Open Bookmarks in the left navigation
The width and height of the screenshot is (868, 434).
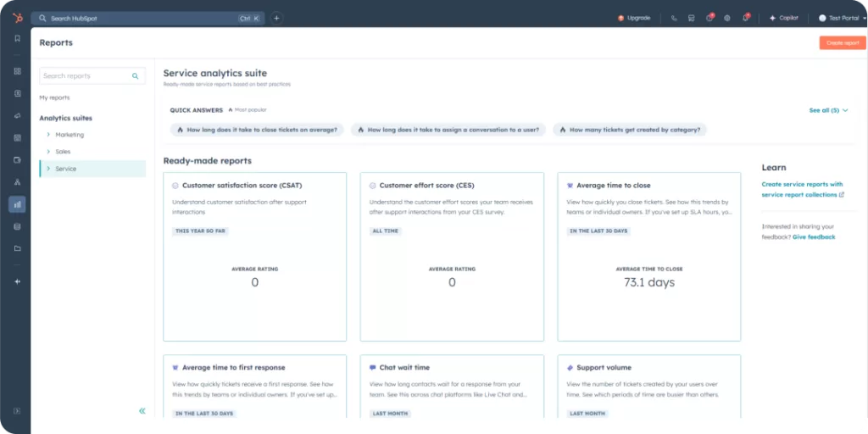click(17, 39)
